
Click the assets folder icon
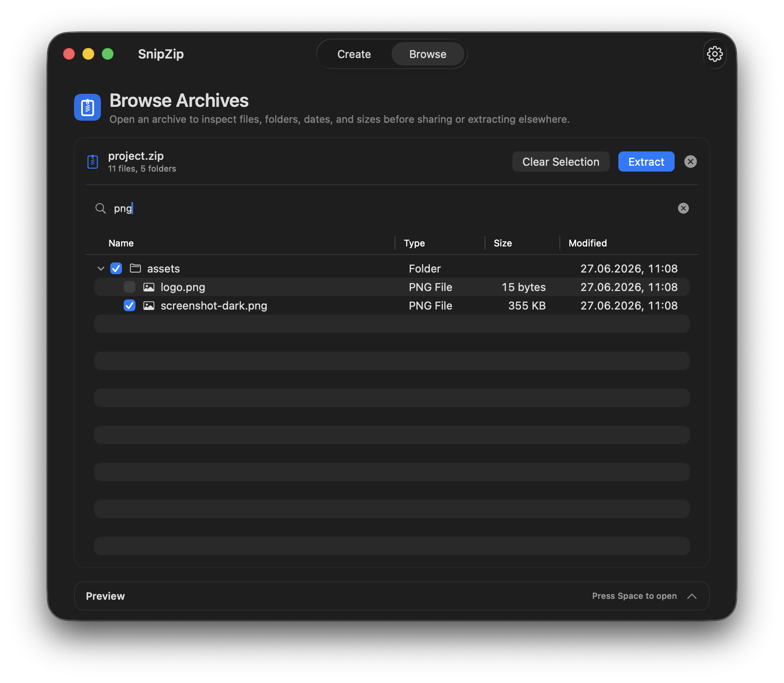135,268
